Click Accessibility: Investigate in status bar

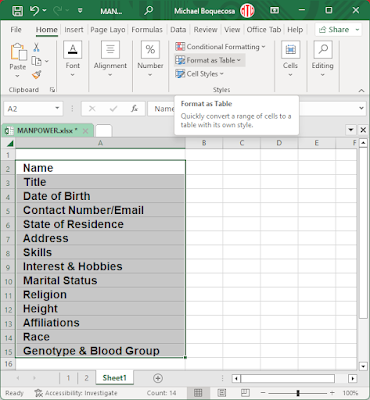pos(76,393)
